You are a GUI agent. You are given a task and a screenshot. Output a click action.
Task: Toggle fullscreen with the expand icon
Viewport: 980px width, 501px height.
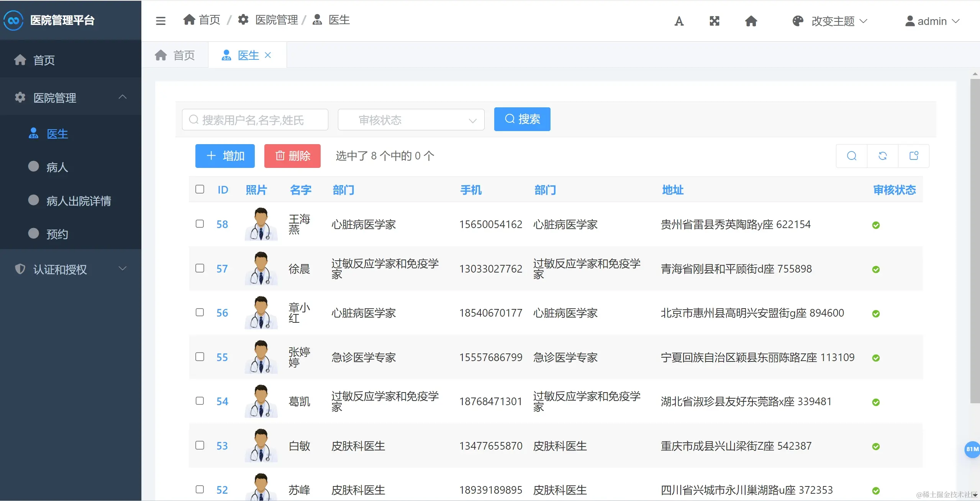[715, 21]
